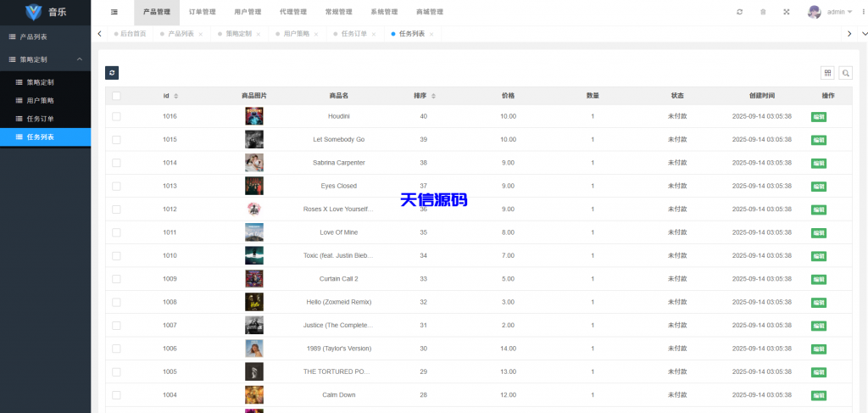Close the 任务列表 tab
This screenshot has height=413, width=868.
point(431,34)
